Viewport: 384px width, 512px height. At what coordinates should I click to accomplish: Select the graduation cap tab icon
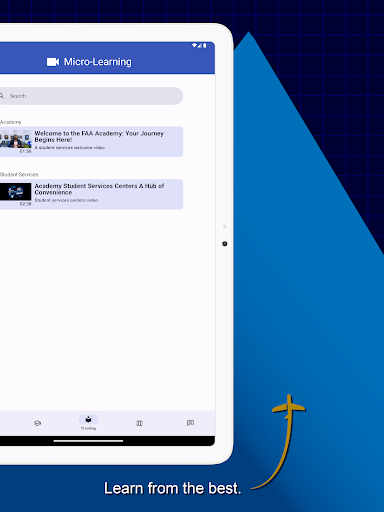(x=37, y=423)
